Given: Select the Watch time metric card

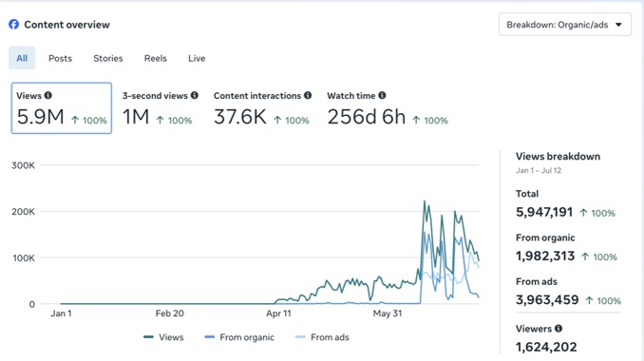Looking at the screenshot, I should click(x=388, y=108).
